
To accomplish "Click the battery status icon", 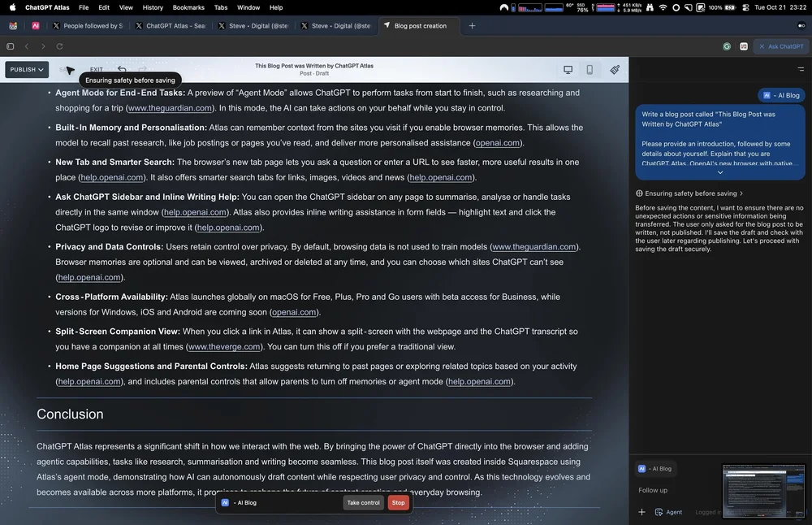I will click(730, 7).
